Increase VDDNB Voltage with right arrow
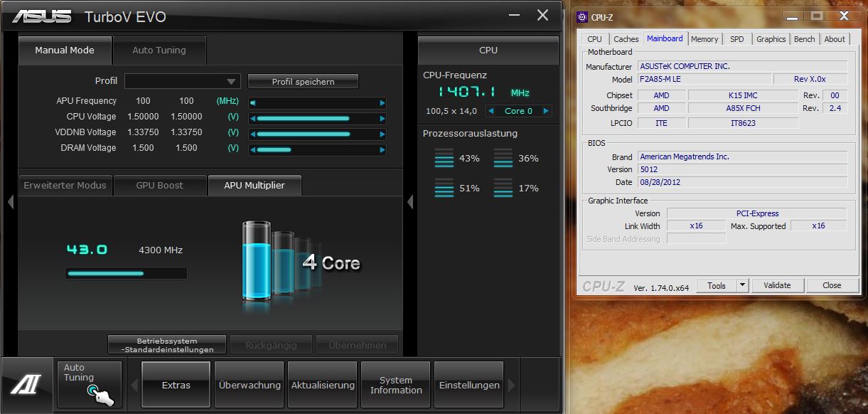This screenshot has height=414, width=868. pyautogui.click(x=382, y=134)
